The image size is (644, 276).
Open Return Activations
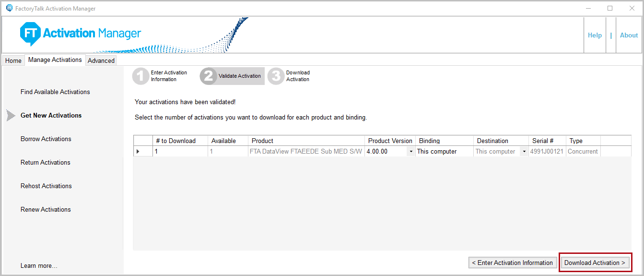[46, 162]
